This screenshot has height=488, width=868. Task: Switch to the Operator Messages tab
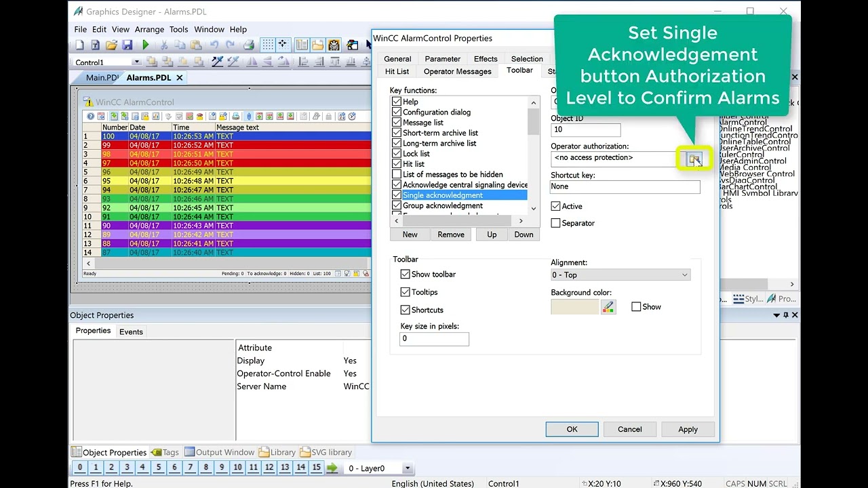[458, 71]
